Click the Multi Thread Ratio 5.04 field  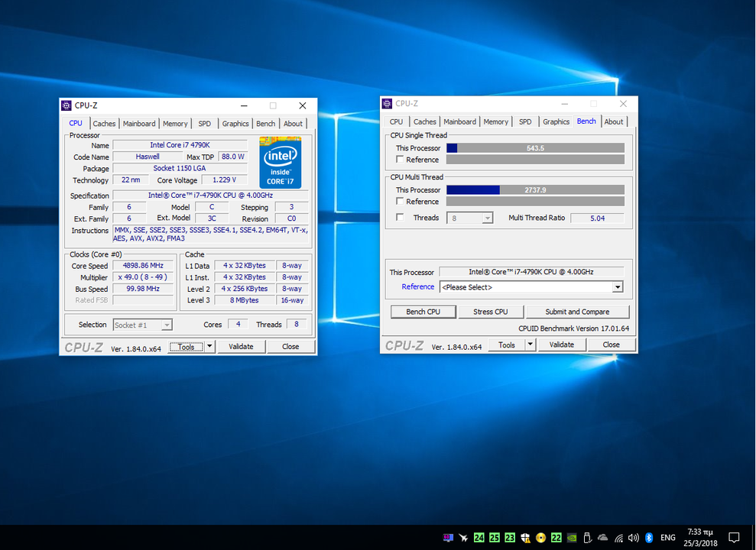click(597, 218)
